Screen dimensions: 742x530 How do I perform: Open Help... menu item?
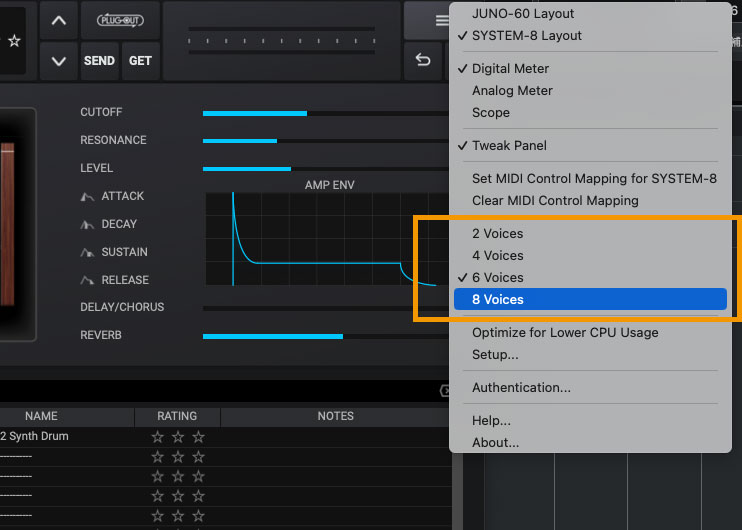[x=590, y=420]
